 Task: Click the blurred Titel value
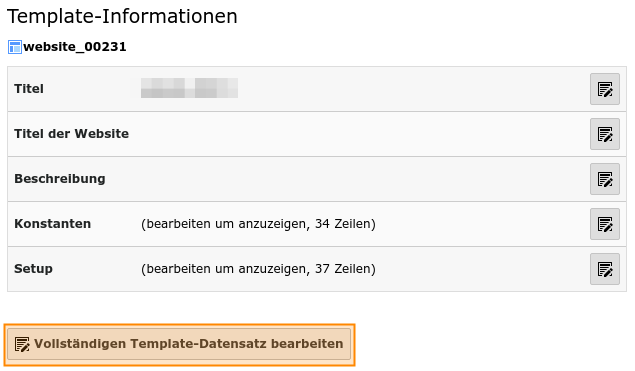point(189,88)
